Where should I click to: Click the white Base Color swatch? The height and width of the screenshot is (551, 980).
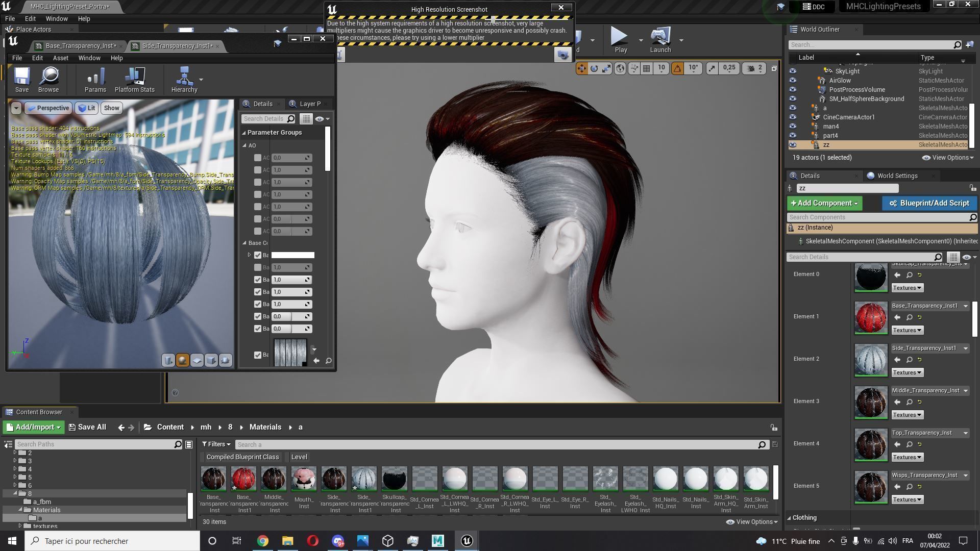(x=292, y=255)
